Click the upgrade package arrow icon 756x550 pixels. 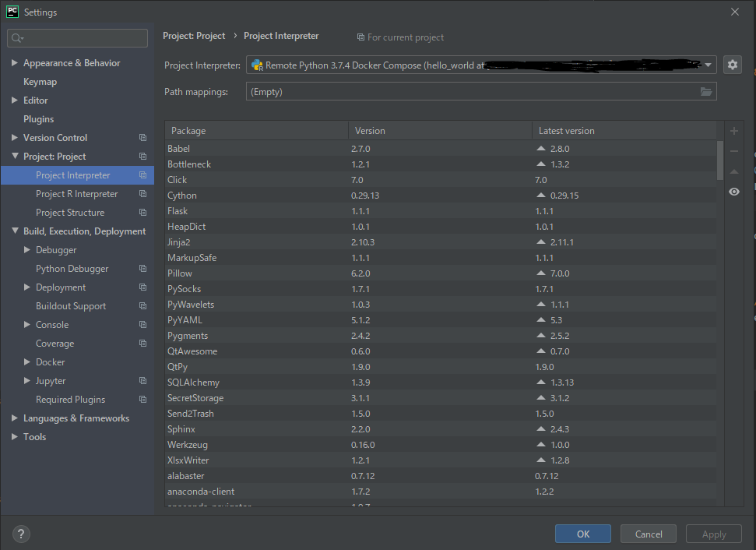pyautogui.click(x=734, y=171)
